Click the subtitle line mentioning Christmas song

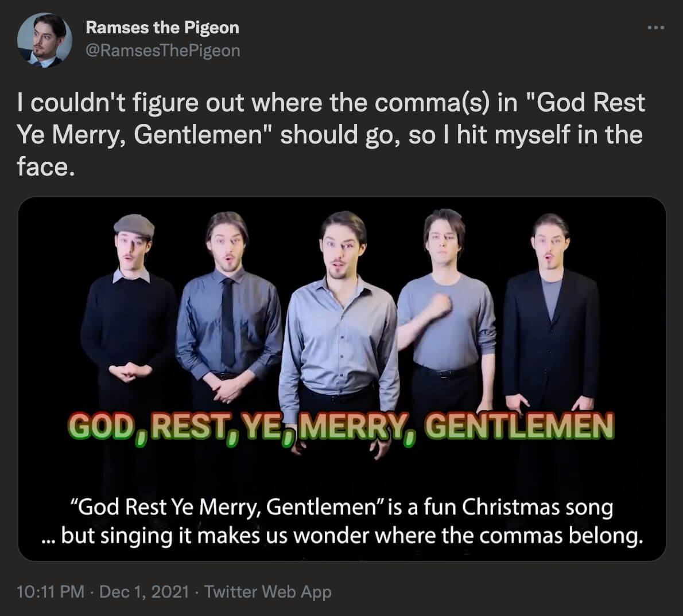tap(341, 507)
